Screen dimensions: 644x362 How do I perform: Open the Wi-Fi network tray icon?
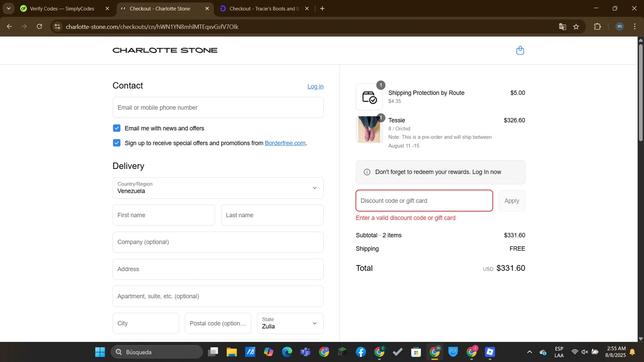574,352
